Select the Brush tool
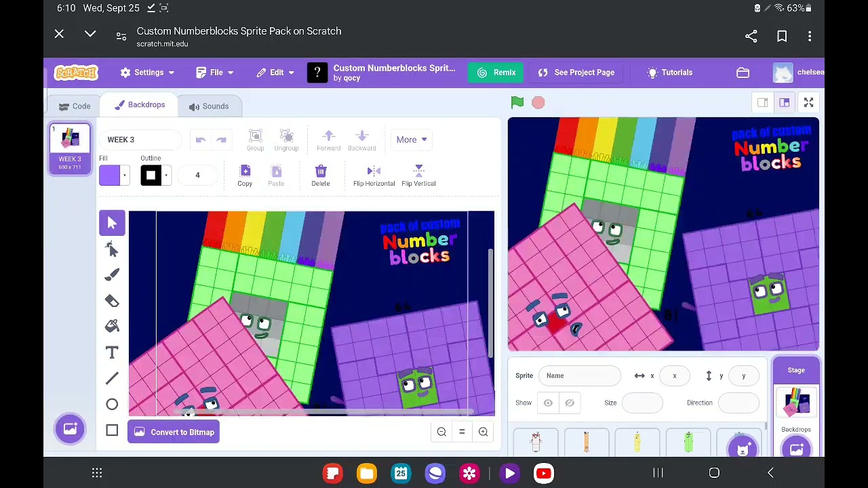The width and height of the screenshot is (868, 488). coord(112,274)
